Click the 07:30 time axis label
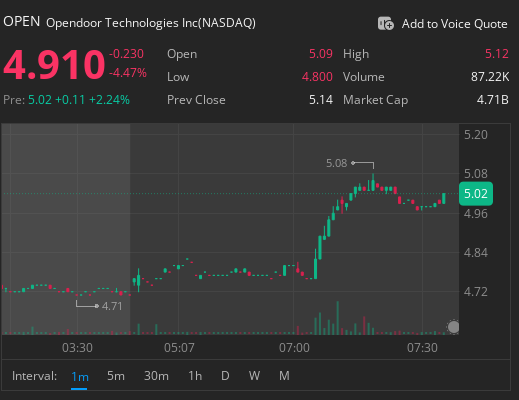This screenshot has width=519, height=400. click(422, 348)
